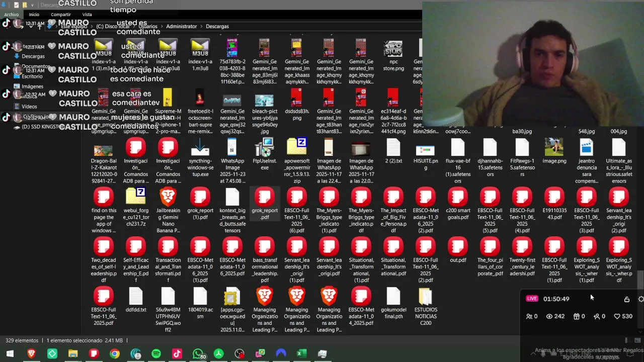
Task: Click the heart likes icon showing 530
Action: coord(617,316)
